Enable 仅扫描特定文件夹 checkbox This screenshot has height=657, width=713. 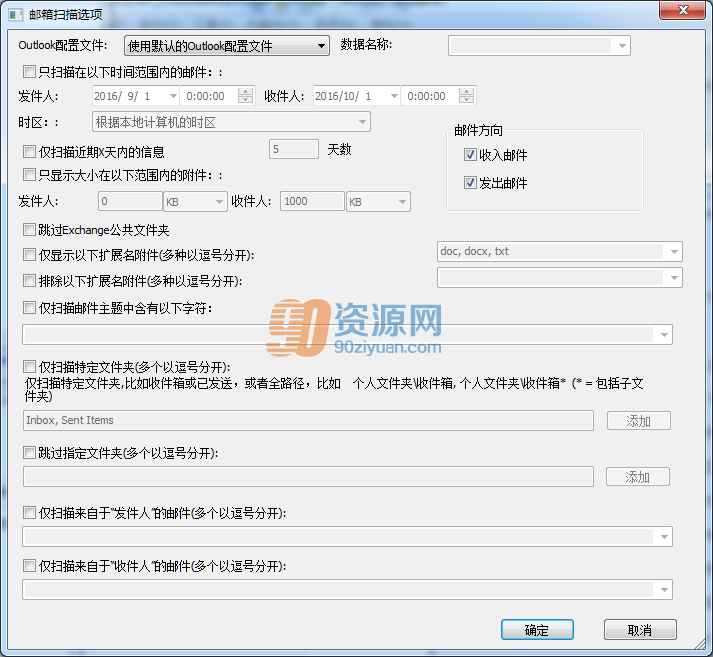click(30, 366)
